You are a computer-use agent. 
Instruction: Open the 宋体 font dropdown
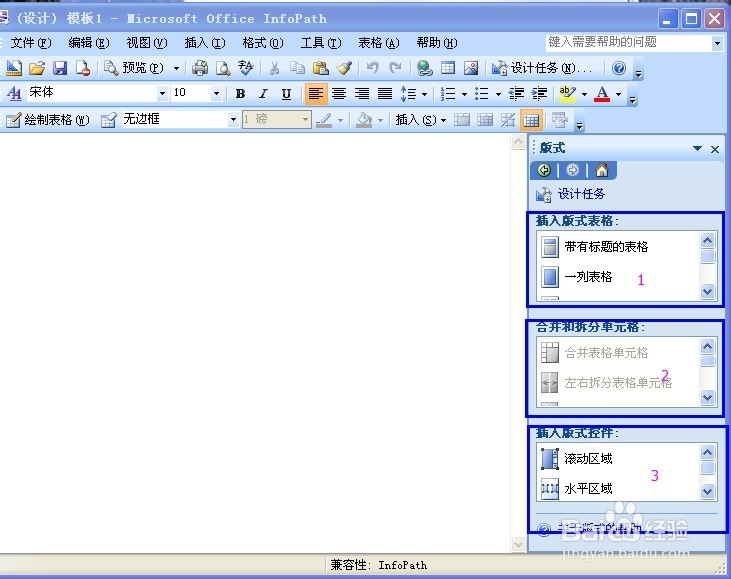coord(162,94)
